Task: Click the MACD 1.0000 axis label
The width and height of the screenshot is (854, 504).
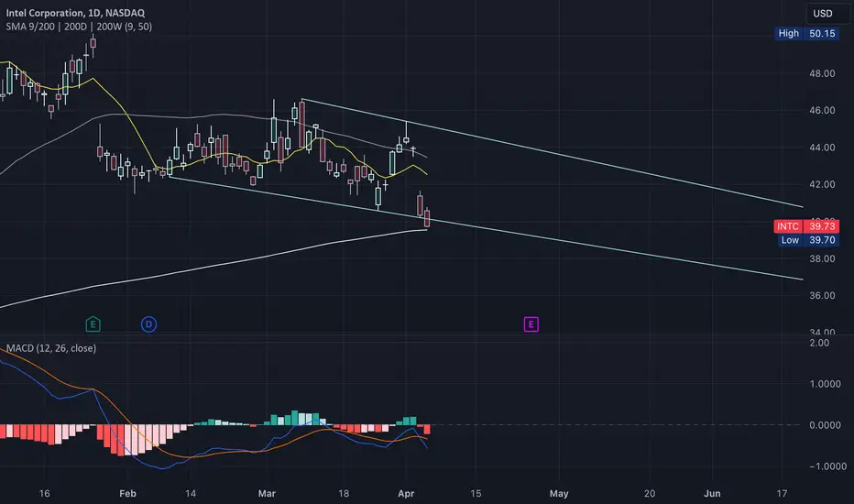Action: coord(825,384)
